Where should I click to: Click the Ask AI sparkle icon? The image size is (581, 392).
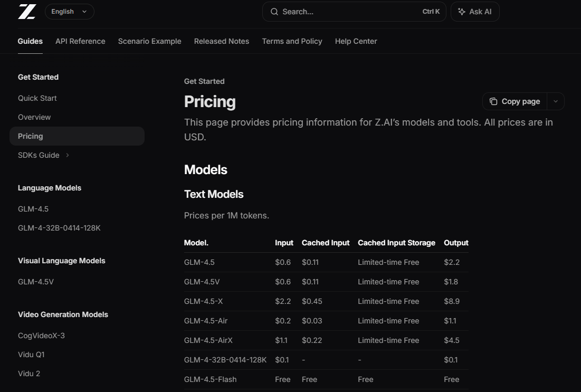[x=462, y=12]
